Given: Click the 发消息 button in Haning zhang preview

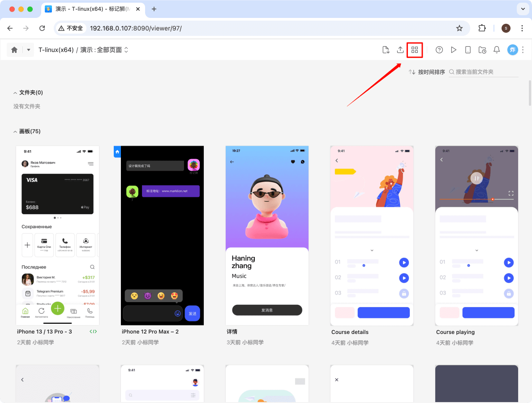Looking at the screenshot, I should (267, 310).
